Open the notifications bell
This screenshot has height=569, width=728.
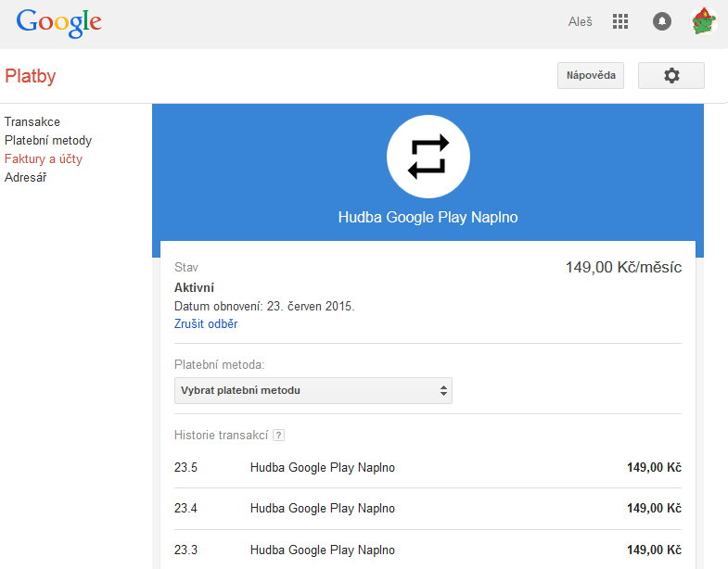point(662,21)
